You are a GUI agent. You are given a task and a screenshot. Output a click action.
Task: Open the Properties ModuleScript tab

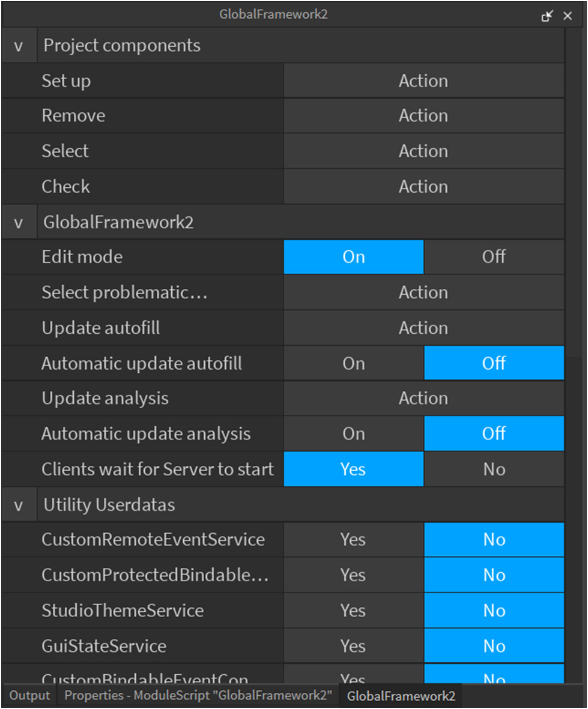(198, 696)
